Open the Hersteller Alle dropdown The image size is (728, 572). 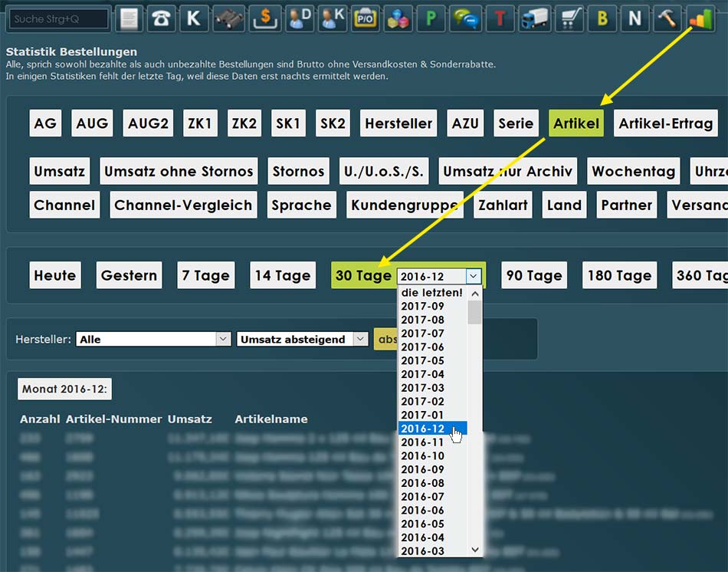click(153, 339)
